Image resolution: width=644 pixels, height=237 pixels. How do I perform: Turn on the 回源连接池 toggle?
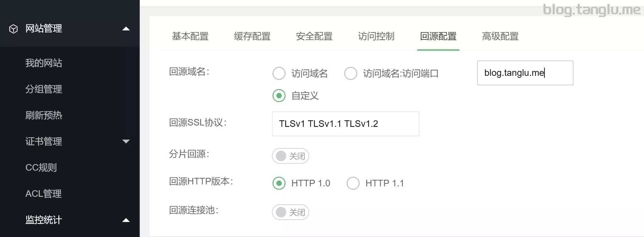point(290,212)
